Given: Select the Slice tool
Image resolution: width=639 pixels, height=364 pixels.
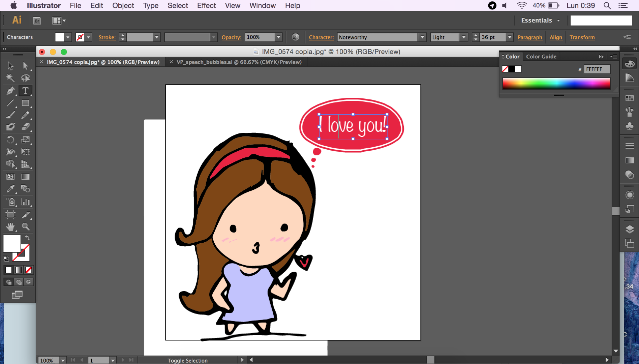Looking at the screenshot, I should (x=26, y=214).
